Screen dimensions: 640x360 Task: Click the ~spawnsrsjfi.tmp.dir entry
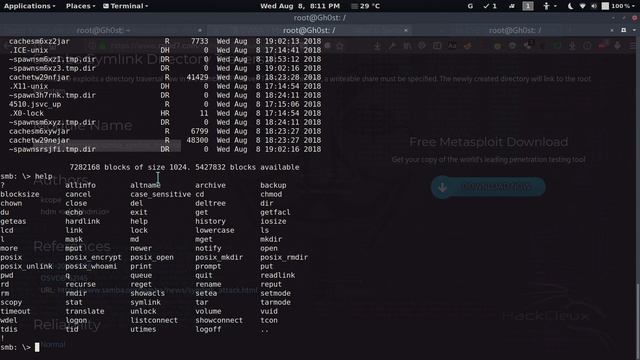click(x=52, y=149)
